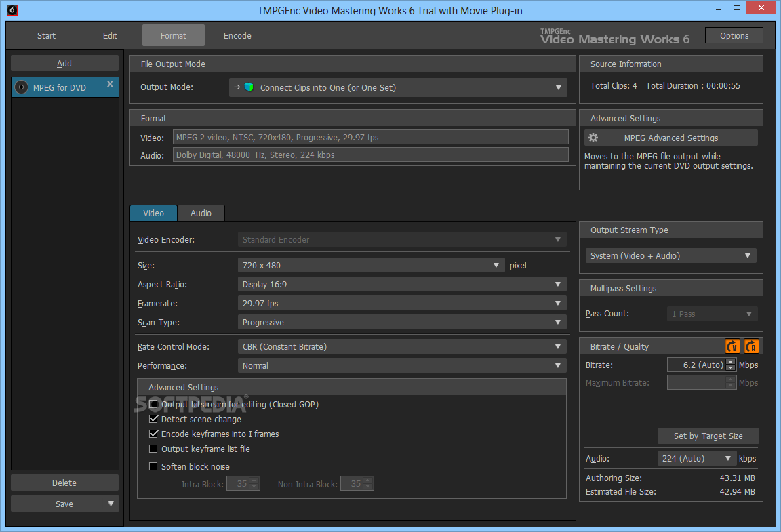Open the Output Mode dropdown
Viewport: 781px width, 532px height.
[x=398, y=87]
